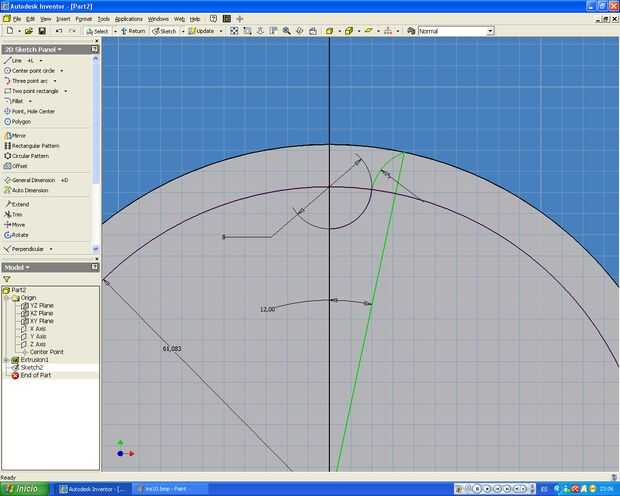Select the Polygon tool
The height and width of the screenshot is (496, 620).
(x=17, y=122)
